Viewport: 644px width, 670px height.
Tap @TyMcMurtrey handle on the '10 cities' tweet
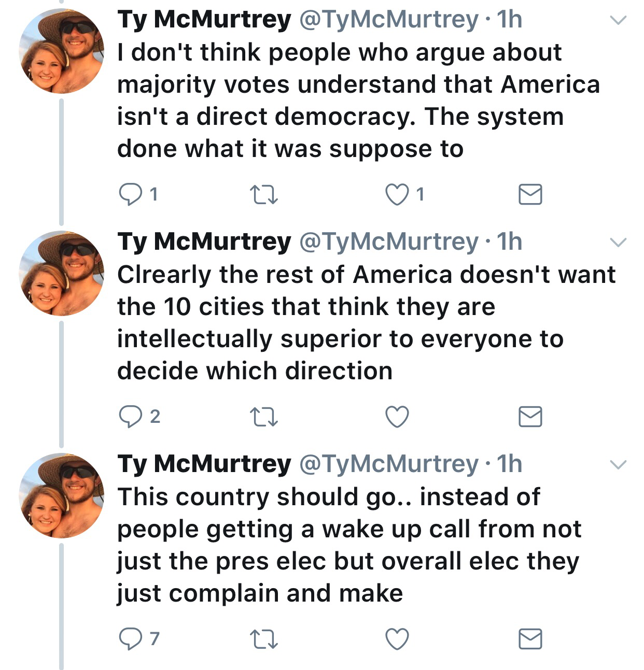tap(388, 242)
